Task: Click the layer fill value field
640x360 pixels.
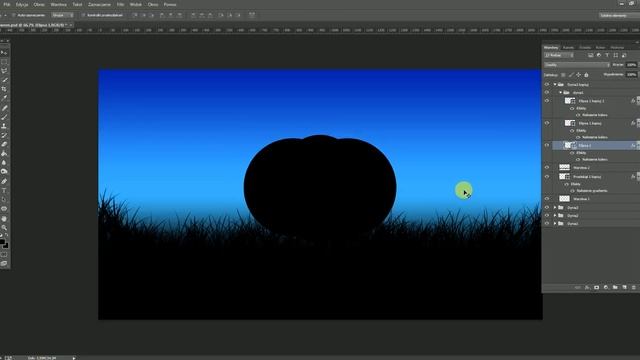Action: (x=632, y=75)
